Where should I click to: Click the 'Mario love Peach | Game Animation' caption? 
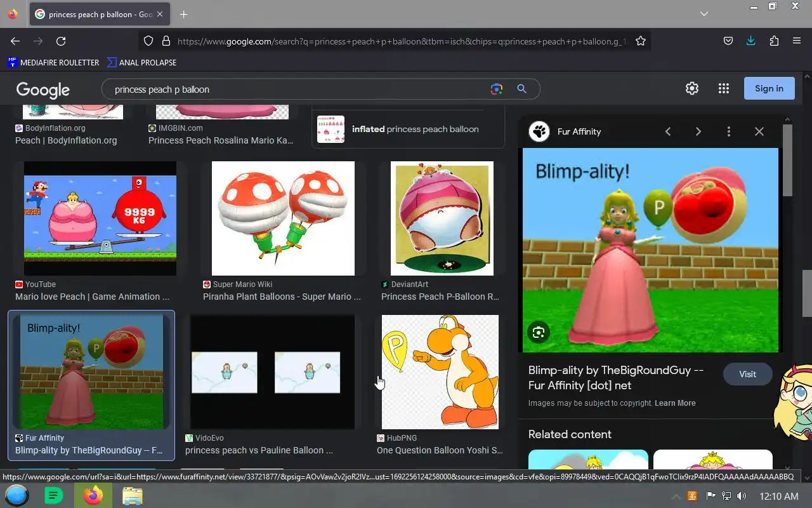[92, 297]
